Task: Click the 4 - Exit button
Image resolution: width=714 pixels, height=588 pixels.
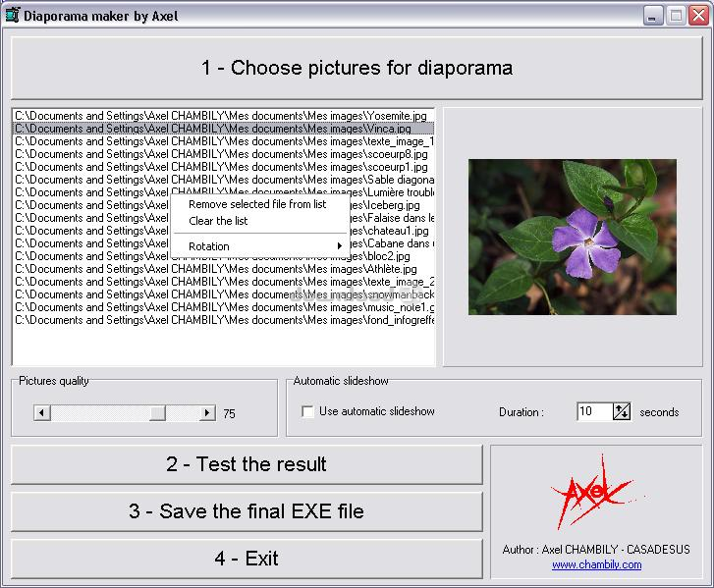Action: [x=247, y=559]
